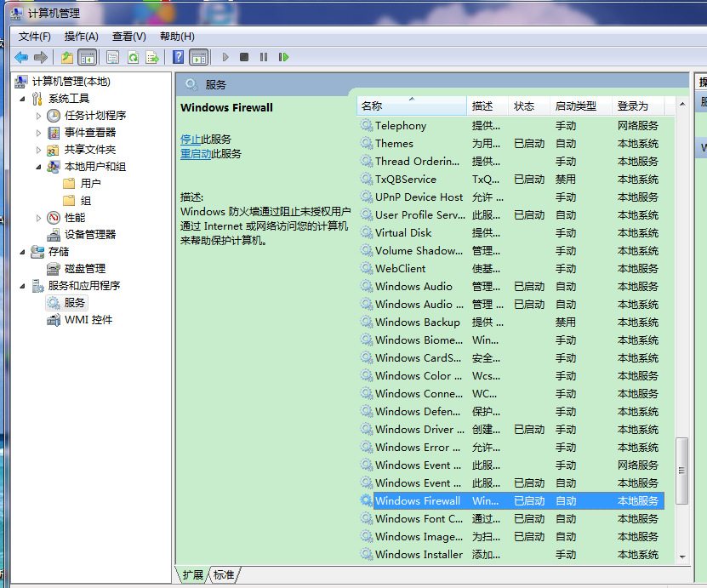Select the Windows Audio service

pyautogui.click(x=511, y=286)
